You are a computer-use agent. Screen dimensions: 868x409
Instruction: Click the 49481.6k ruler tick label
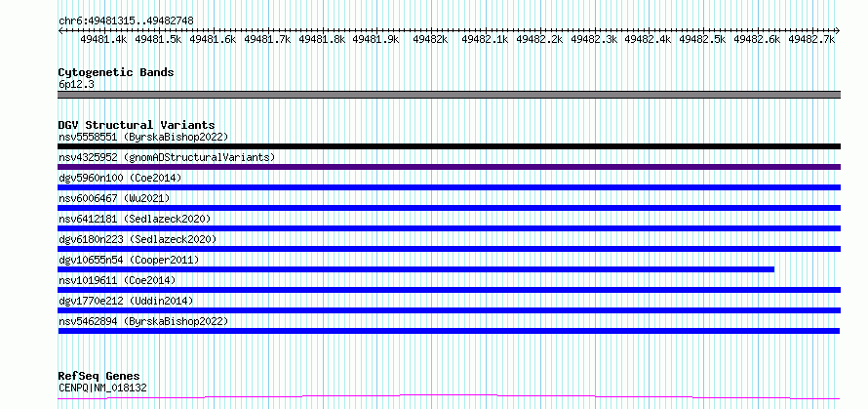point(213,39)
